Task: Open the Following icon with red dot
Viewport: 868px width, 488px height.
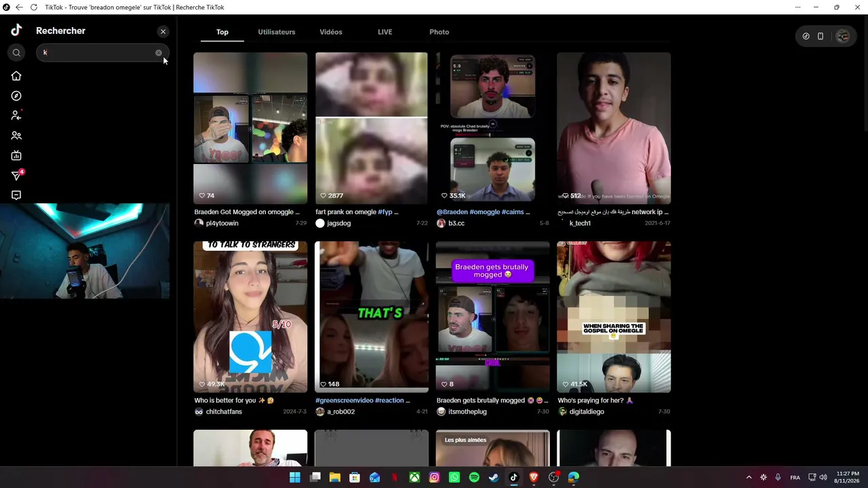Action: [x=16, y=115]
